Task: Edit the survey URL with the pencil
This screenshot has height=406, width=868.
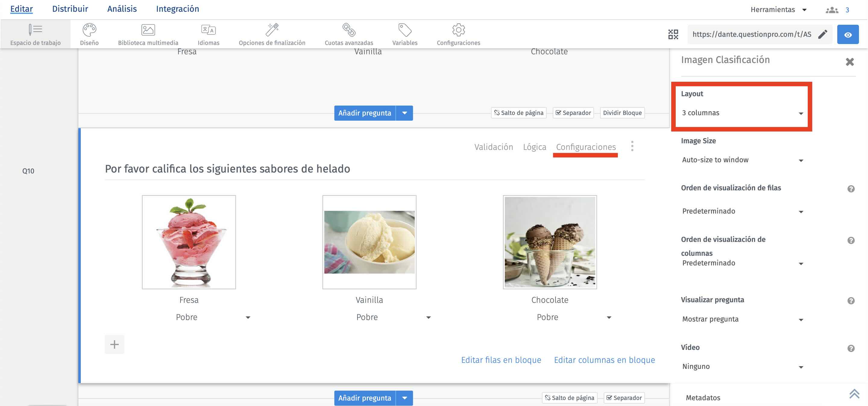Action: (x=823, y=34)
